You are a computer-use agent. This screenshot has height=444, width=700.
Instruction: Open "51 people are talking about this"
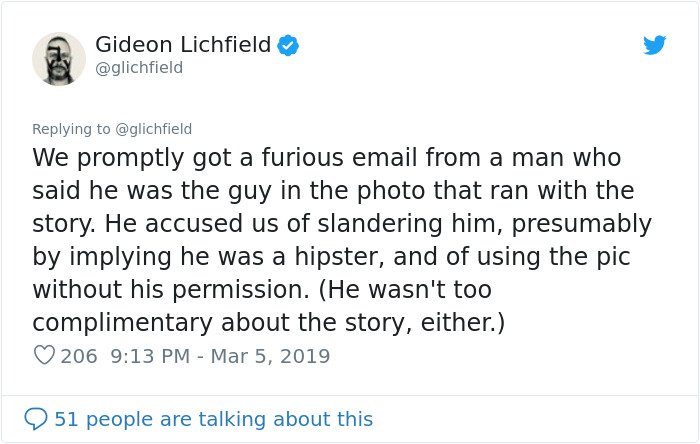pyautogui.click(x=213, y=419)
